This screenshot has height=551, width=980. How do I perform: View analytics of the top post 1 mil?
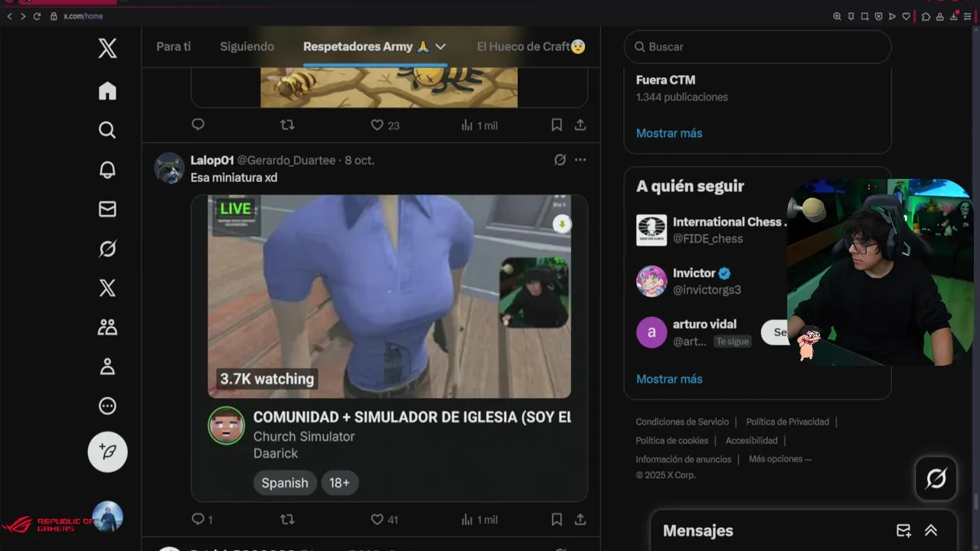(479, 125)
